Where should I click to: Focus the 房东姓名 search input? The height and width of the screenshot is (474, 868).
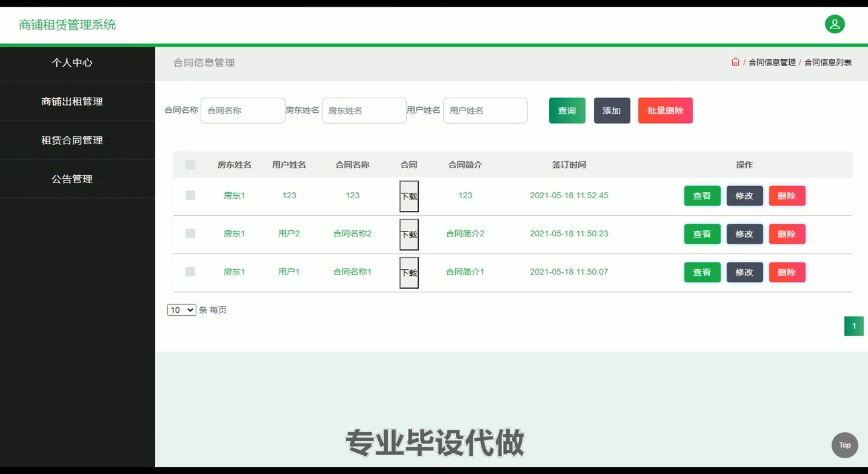tap(364, 110)
